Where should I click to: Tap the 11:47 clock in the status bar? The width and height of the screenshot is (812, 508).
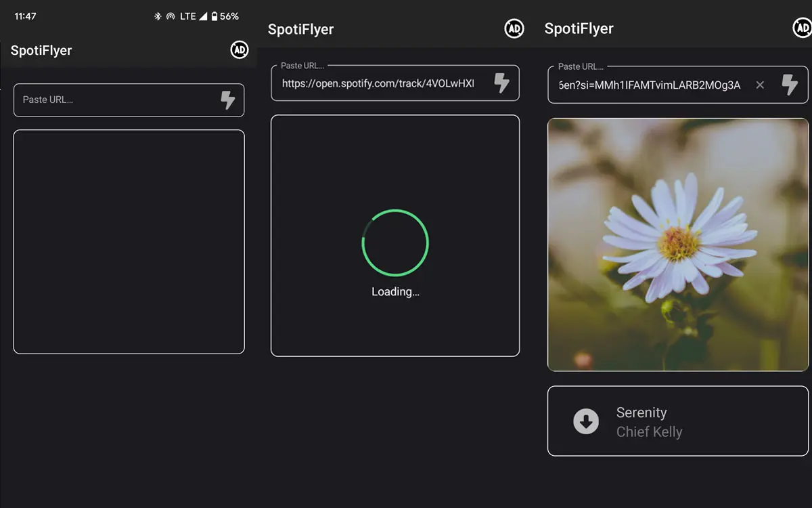click(x=26, y=16)
